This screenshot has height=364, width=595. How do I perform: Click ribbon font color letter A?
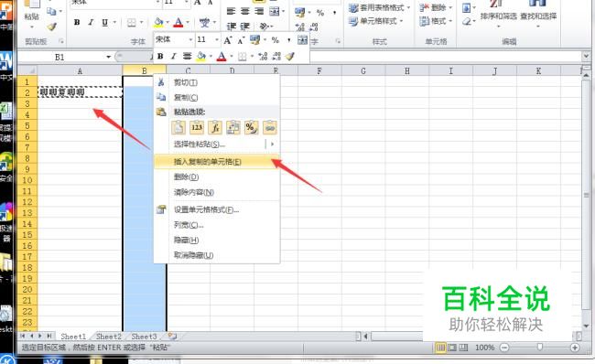(178, 23)
